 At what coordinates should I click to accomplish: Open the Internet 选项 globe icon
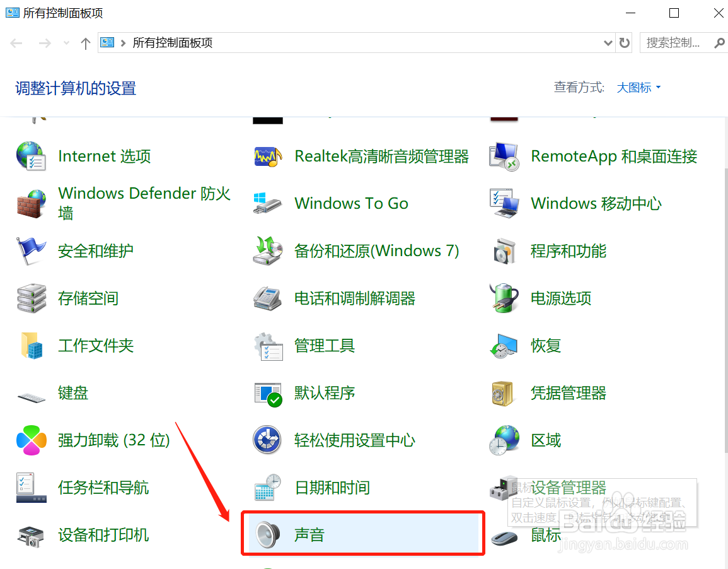click(31, 156)
